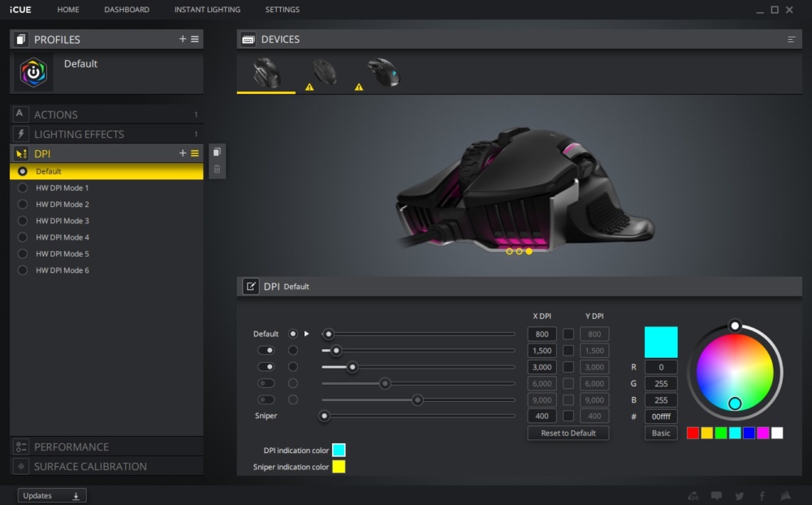The height and width of the screenshot is (505, 812).
Task: Click the download arrow on the Updates button
Action: 76,496
